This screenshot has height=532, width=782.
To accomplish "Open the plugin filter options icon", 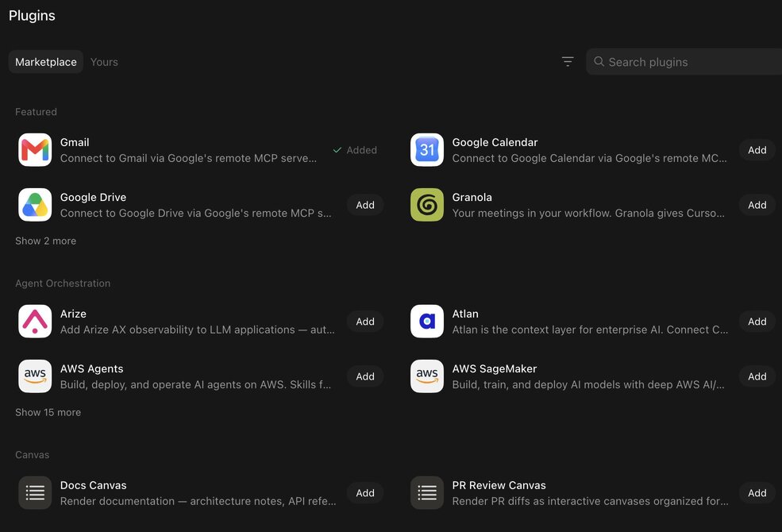I will tap(568, 61).
